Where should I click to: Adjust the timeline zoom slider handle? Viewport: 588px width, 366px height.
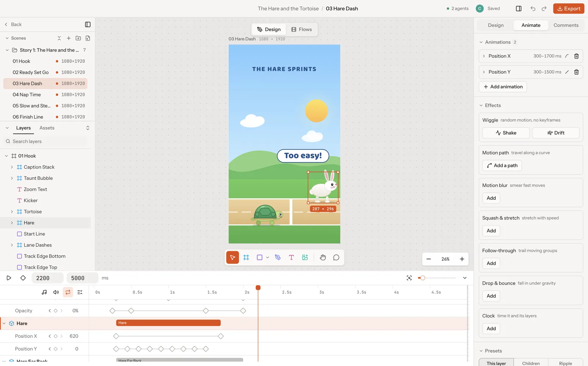click(423, 278)
